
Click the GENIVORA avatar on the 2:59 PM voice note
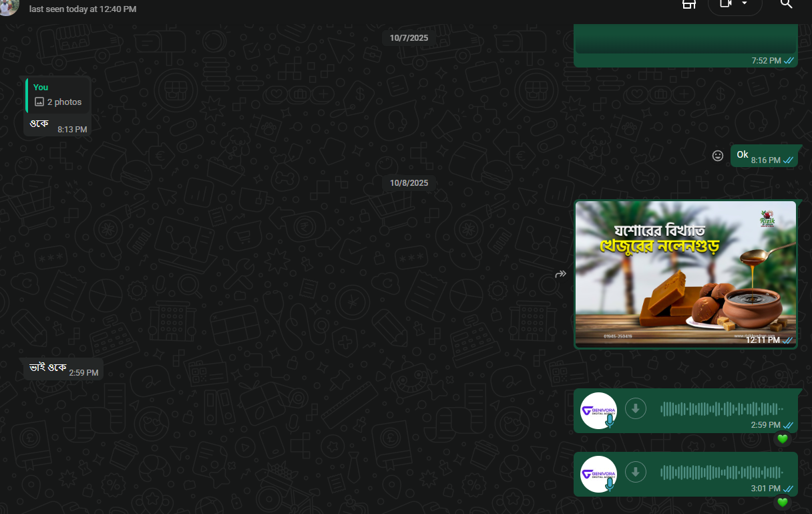[598, 408]
